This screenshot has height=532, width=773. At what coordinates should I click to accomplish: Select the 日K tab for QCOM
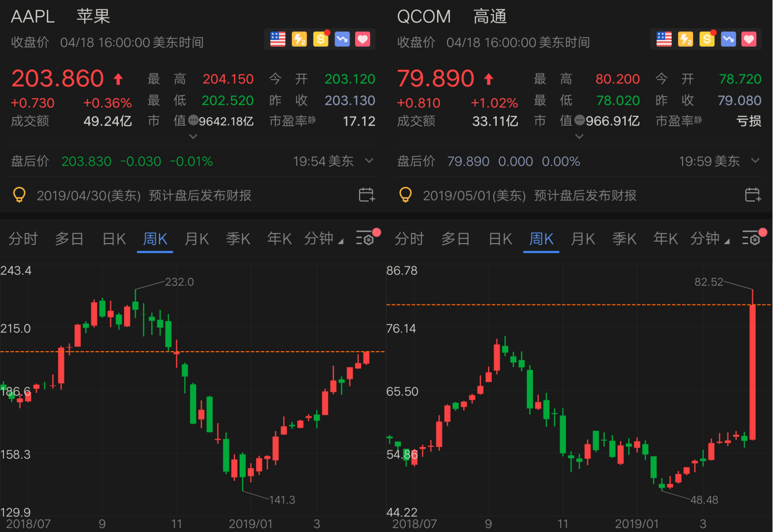(x=500, y=239)
